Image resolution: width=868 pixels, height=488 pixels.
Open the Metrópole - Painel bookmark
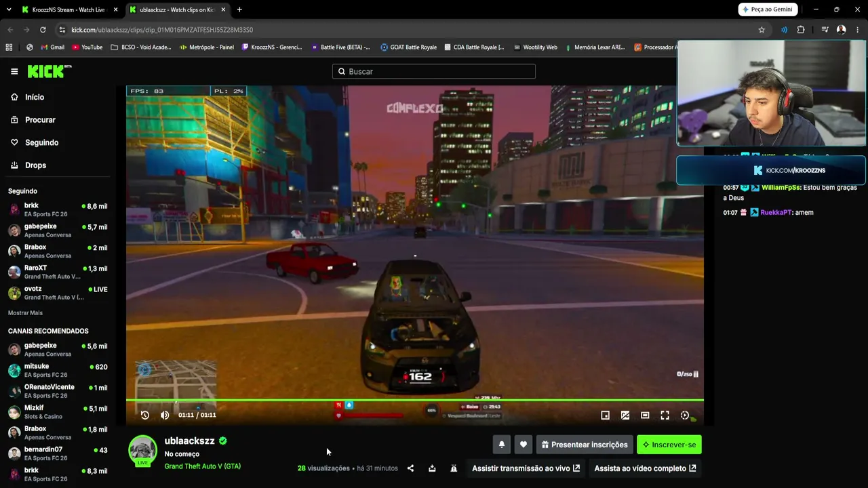(207, 47)
